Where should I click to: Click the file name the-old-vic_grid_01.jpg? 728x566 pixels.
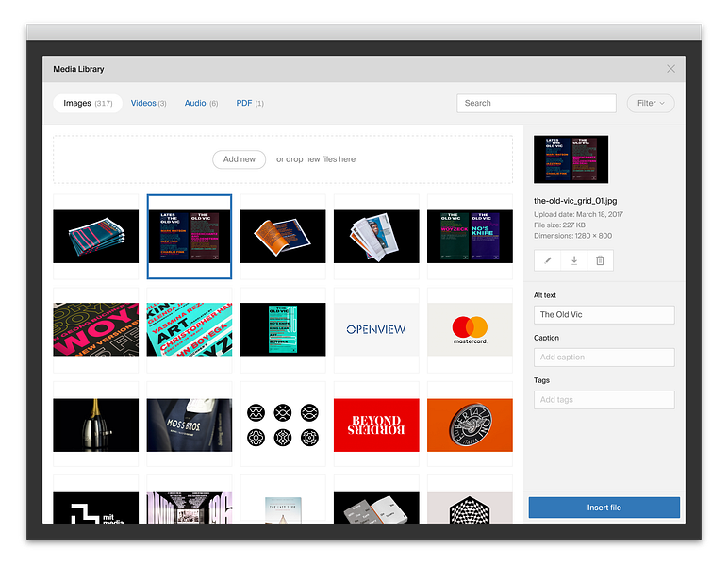point(575,201)
